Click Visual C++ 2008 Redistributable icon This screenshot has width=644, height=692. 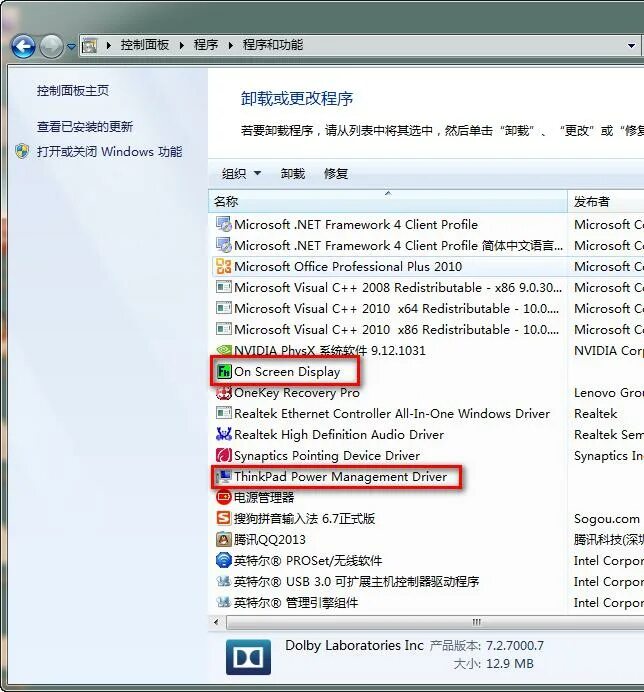pos(224,287)
